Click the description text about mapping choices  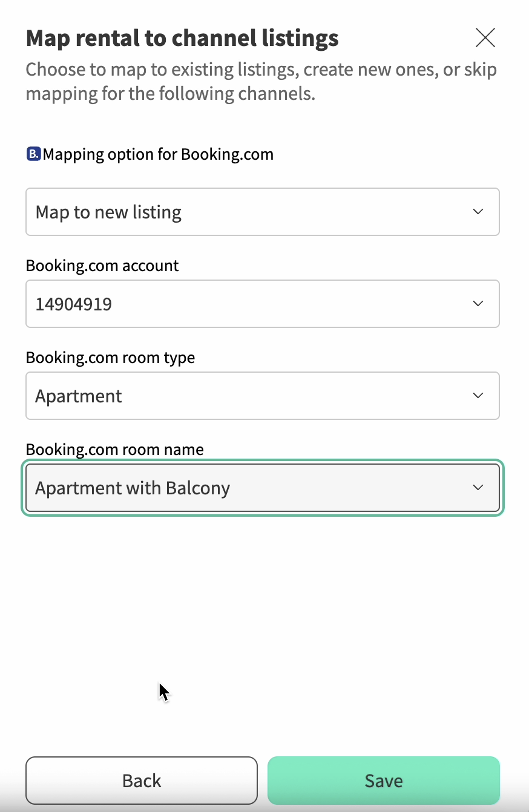pos(261,82)
